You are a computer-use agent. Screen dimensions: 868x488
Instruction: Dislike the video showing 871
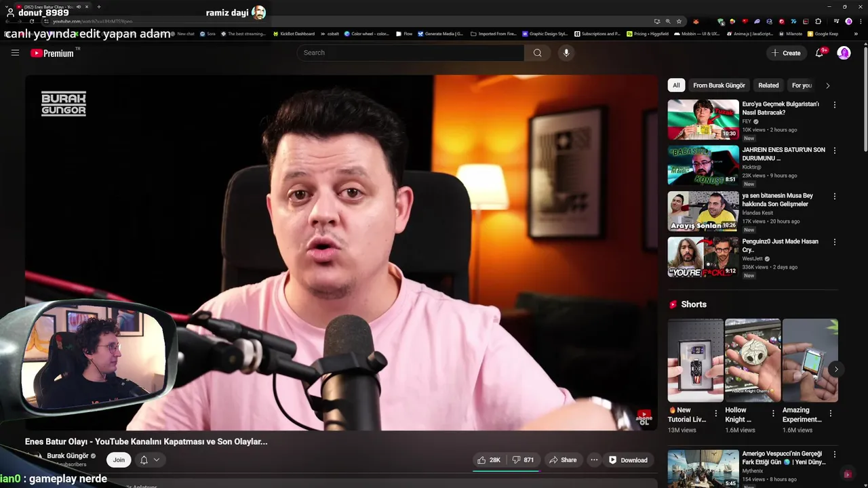tap(523, 460)
